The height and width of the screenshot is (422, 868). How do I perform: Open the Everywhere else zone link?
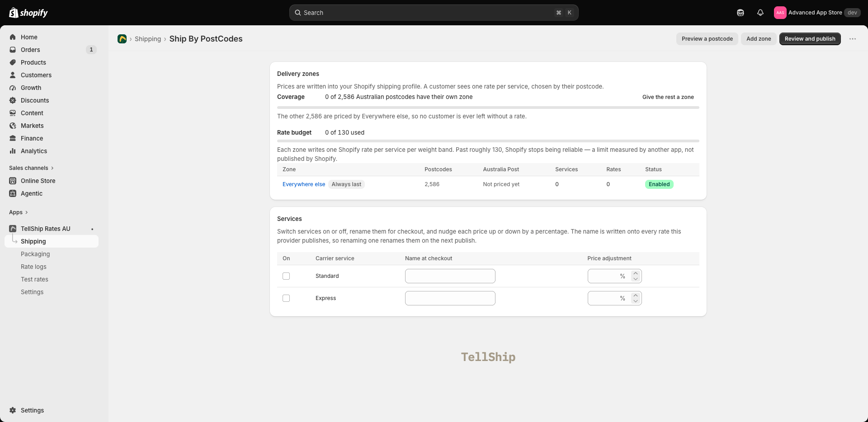pos(304,184)
